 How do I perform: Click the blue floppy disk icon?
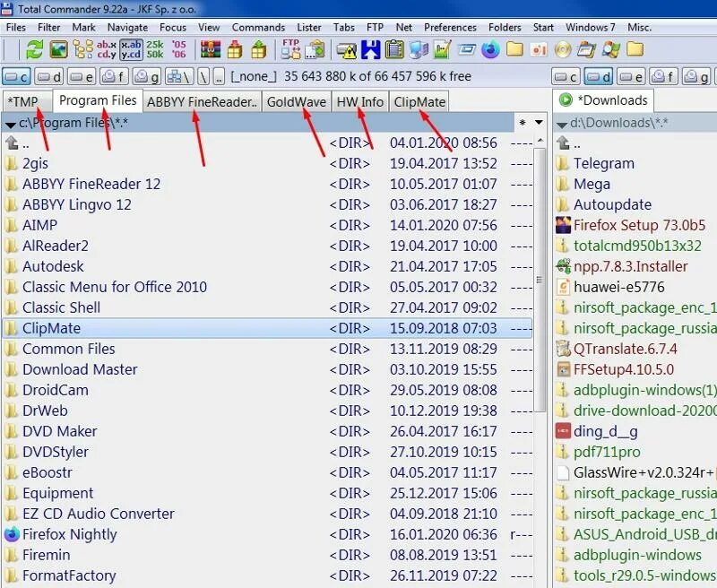pos(371,49)
